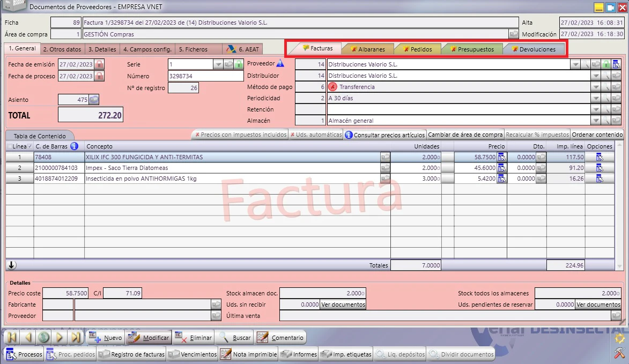Click the warning triangle next to Proveedor
This screenshot has height=364, width=629.
point(280,63)
